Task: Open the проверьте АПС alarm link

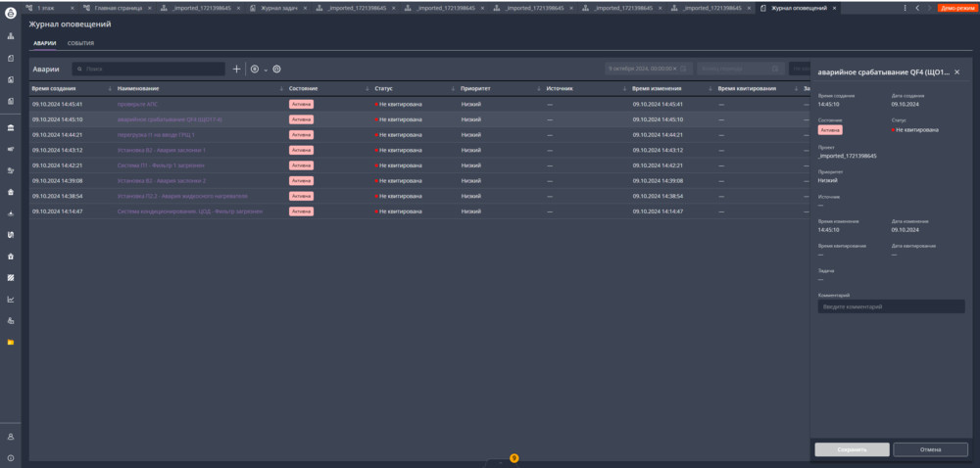Action: tap(138, 104)
